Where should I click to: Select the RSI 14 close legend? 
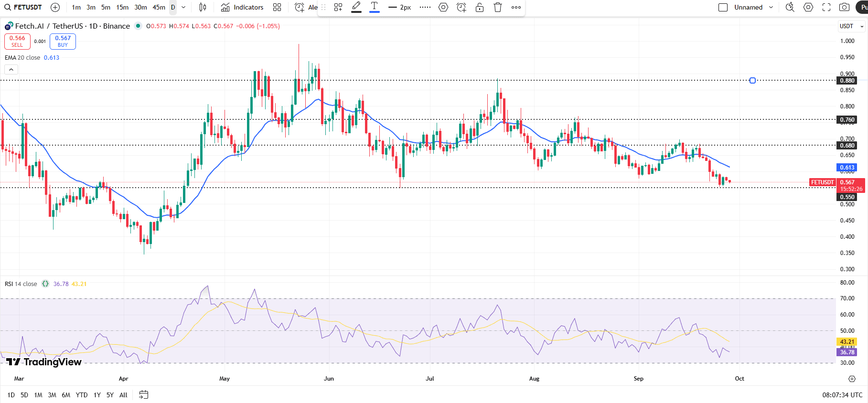(21, 284)
